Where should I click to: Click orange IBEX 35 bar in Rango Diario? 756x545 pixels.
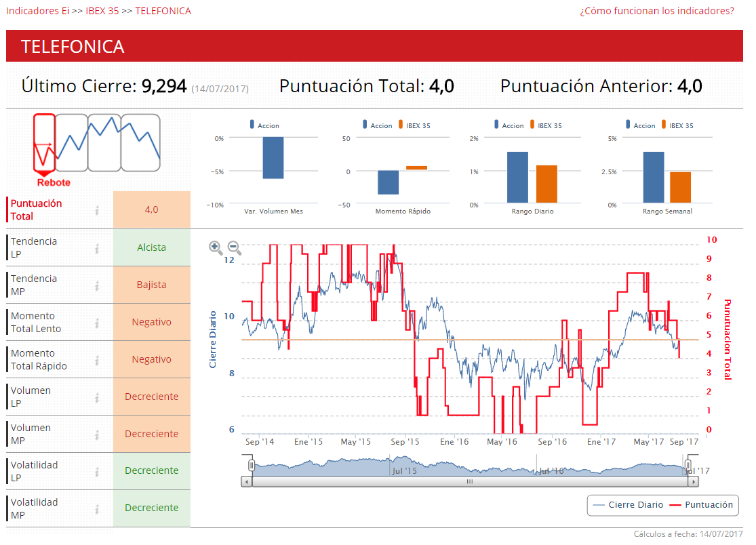[x=546, y=184]
